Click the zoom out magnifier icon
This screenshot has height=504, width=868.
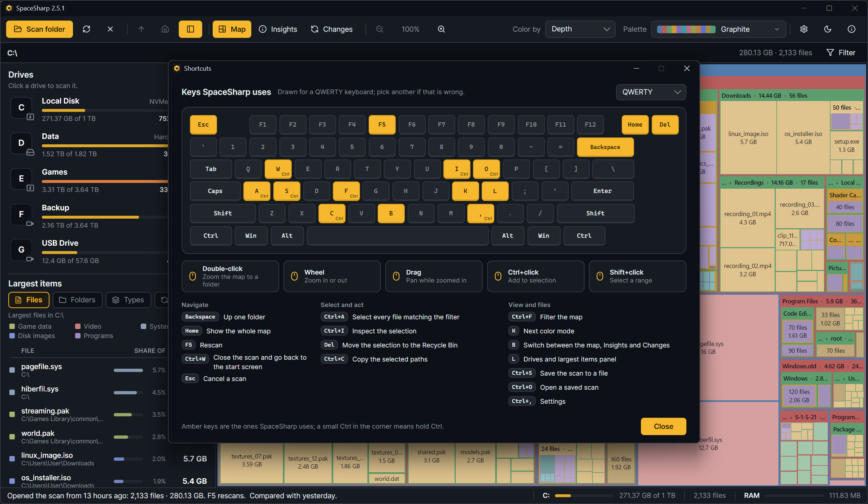coord(379,29)
